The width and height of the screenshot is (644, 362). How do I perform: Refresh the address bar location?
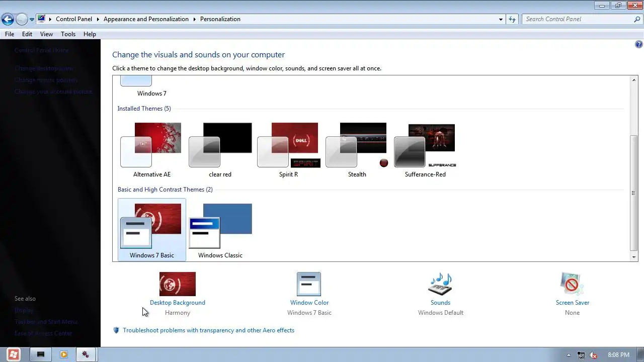point(512,19)
